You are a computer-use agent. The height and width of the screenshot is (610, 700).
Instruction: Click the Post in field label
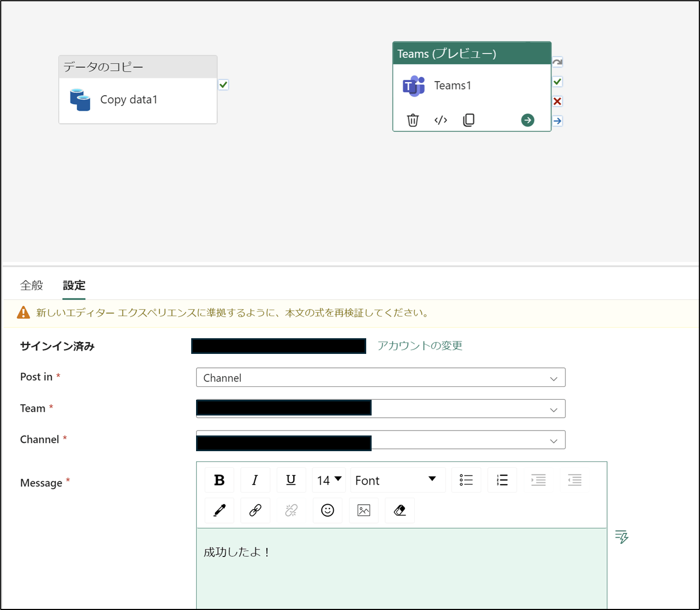[36, 377]
